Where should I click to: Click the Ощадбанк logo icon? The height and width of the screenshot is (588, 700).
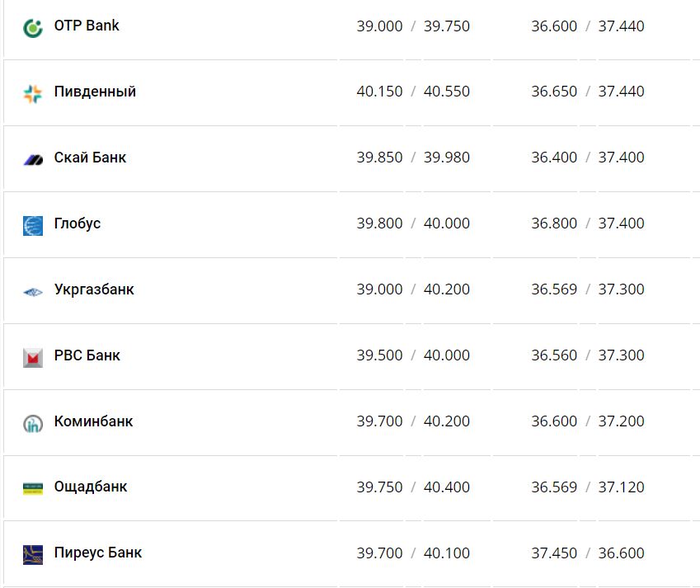tap(33, 488)
